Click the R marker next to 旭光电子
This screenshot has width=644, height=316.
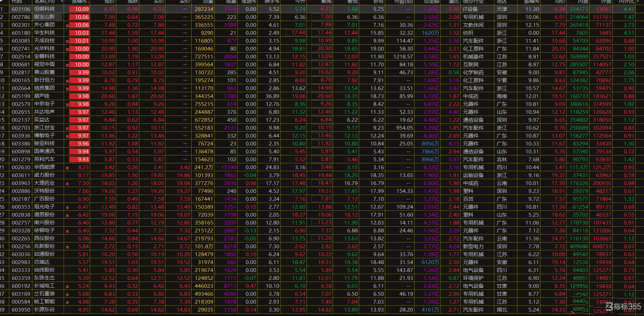click(67, 207)
